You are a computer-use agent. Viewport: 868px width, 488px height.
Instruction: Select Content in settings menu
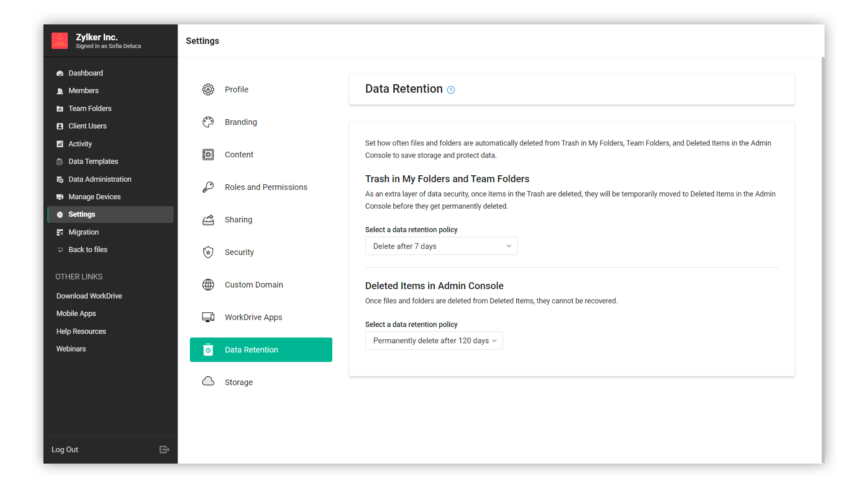click(x=239, y=155)
